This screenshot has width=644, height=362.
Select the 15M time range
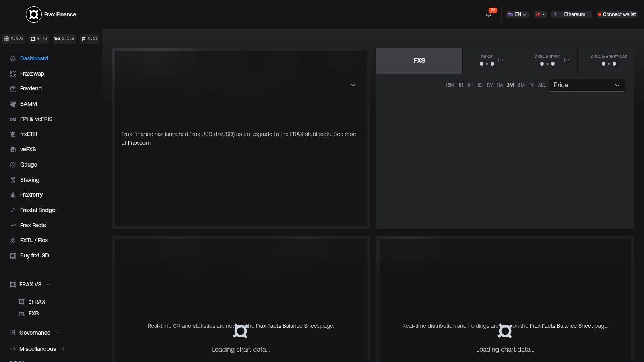(450, 85)
